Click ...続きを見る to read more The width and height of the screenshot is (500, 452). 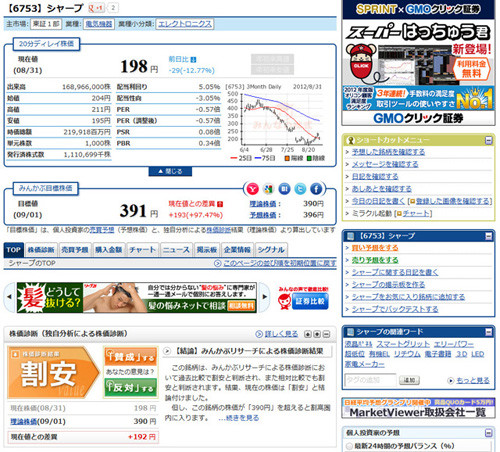pyautogui.click(x=239, y=418)
